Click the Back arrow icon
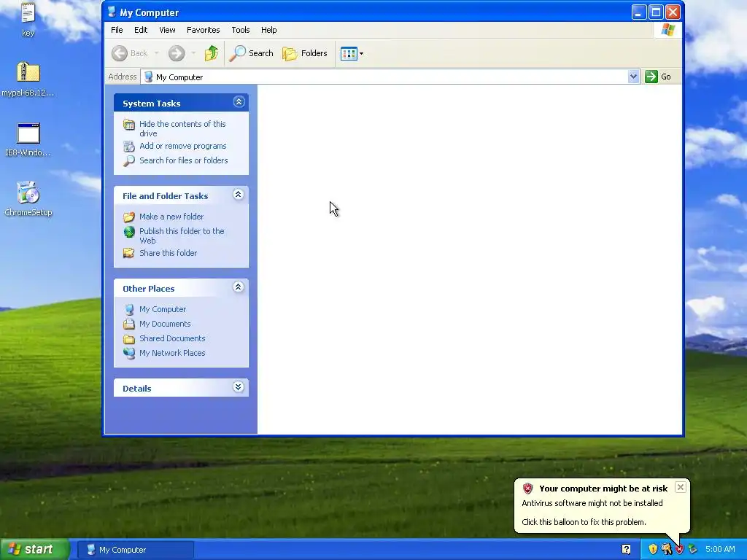The height and width of the screenshot is (560, 747). pyautogui.click(x=120, y=53)
